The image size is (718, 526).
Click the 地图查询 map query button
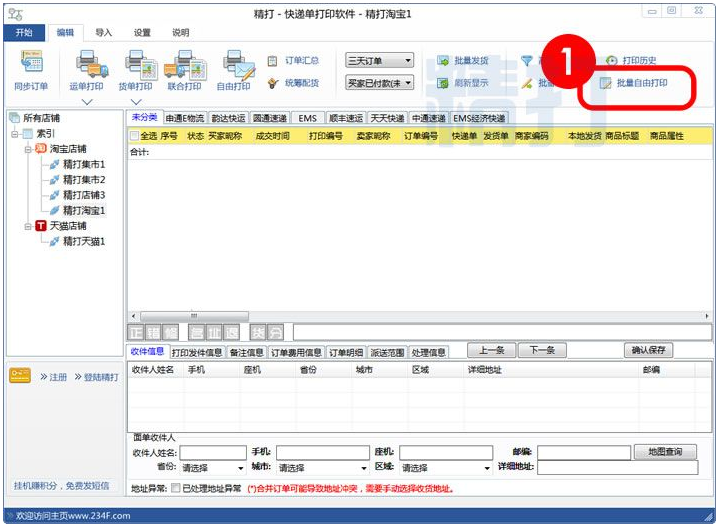[665, 452]
